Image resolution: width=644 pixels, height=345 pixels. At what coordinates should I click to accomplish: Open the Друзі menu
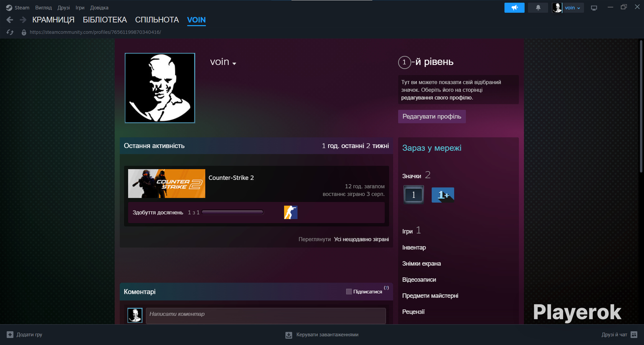tap(64, 8)
